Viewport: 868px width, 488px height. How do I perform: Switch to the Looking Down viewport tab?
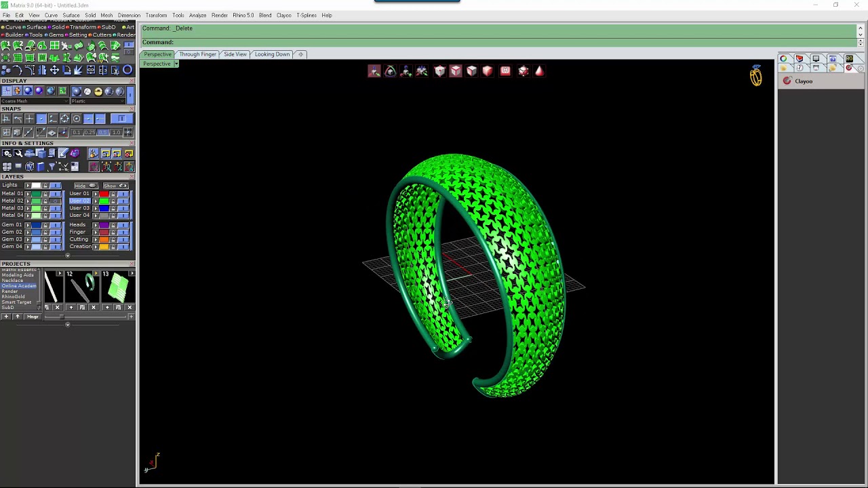tap(272, 54)
